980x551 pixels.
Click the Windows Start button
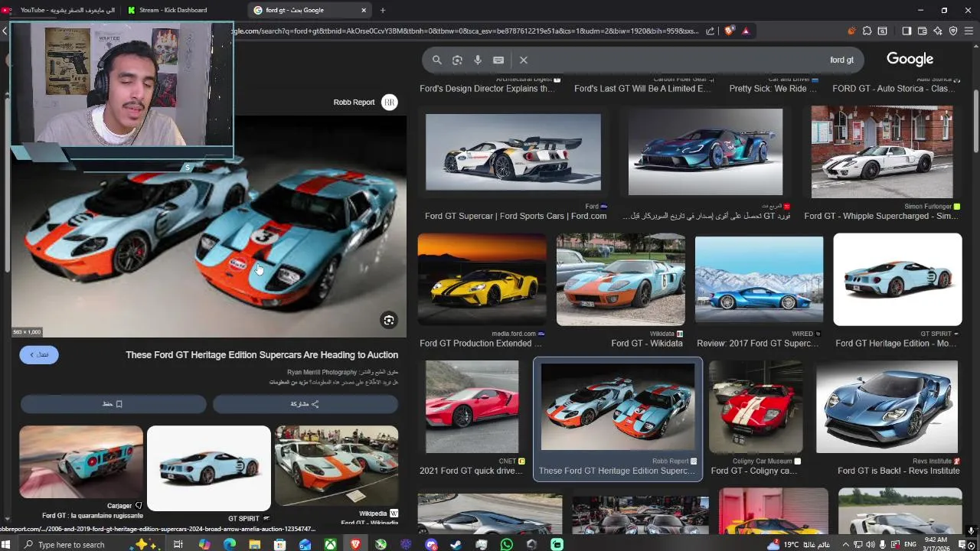7,545
